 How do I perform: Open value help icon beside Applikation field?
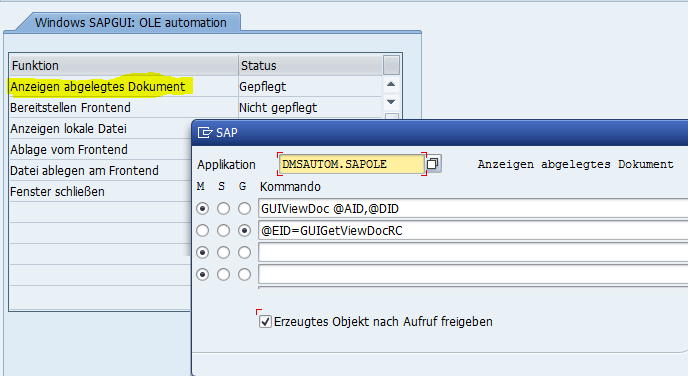[433, 164]
